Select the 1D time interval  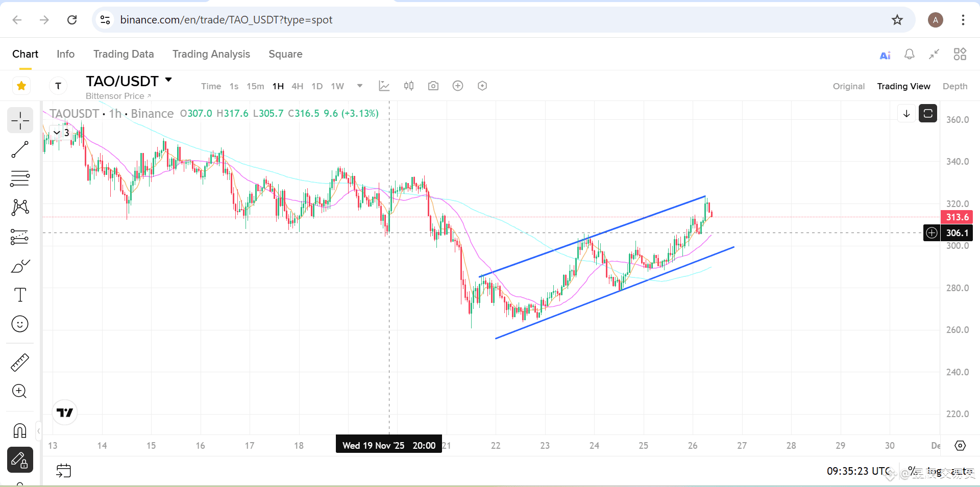tap(317, 86)
